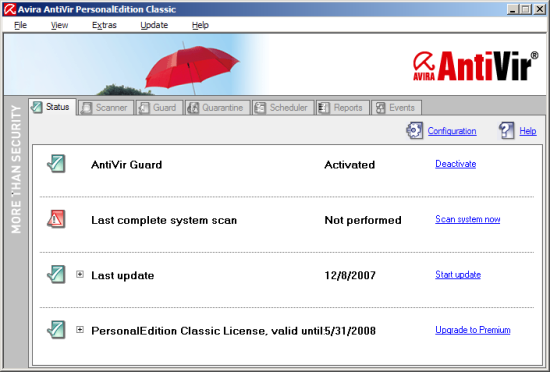Switch to the Scanner tab

click(x=106, y=108)
